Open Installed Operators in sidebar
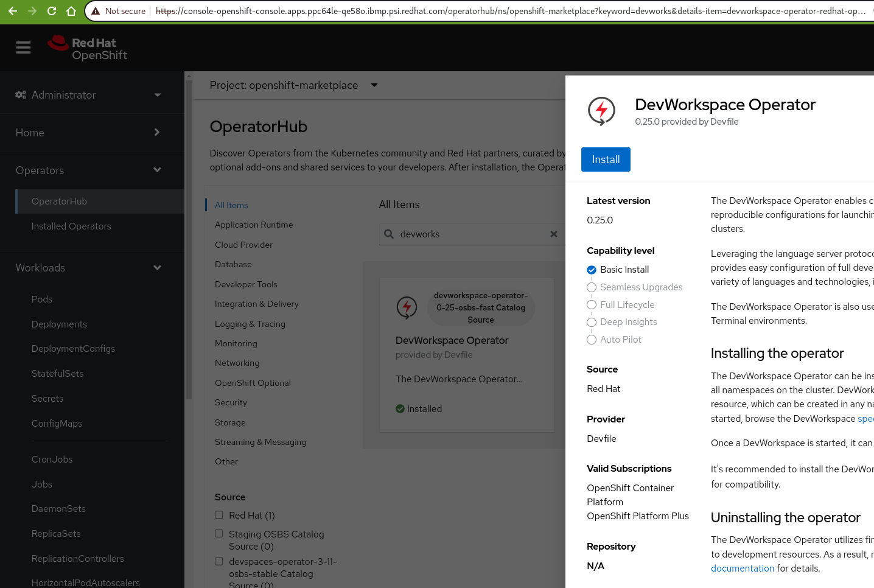The height and width of the screenshot is (588, 874). pyautogui.click(x=71, y=226)
